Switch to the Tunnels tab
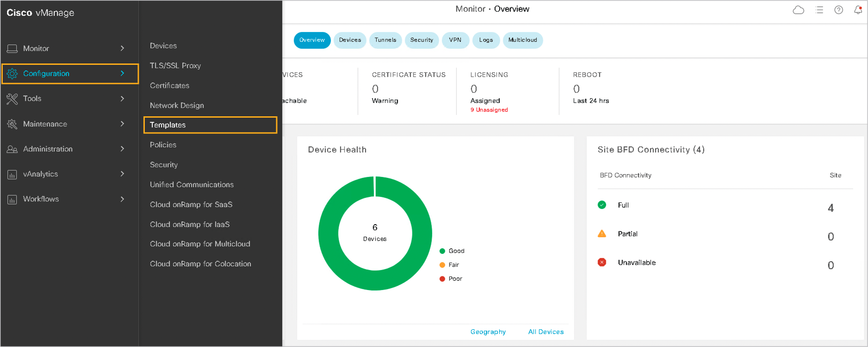The image size is (868, 347). tap(385, 40)
